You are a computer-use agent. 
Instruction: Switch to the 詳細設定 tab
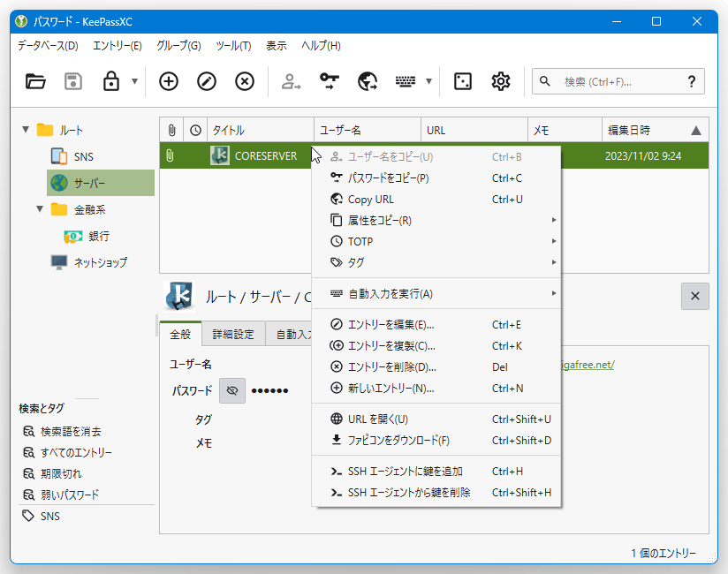(233, 334)
